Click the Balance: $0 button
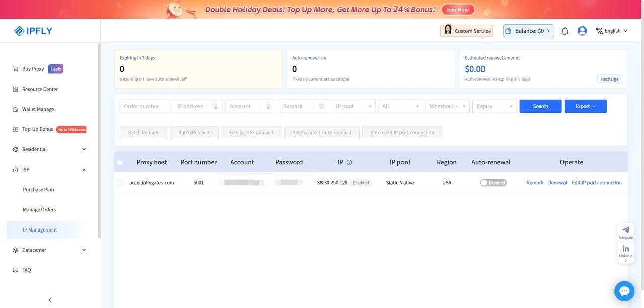This screenshot has width=644, height=308. (x=528, y=31)
